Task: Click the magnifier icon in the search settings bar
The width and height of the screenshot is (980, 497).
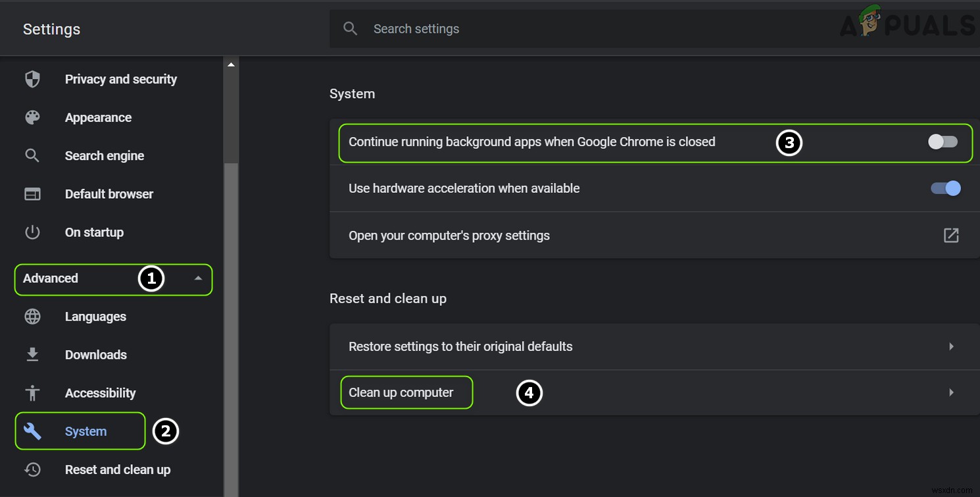Action: click(x=351, y=29)
